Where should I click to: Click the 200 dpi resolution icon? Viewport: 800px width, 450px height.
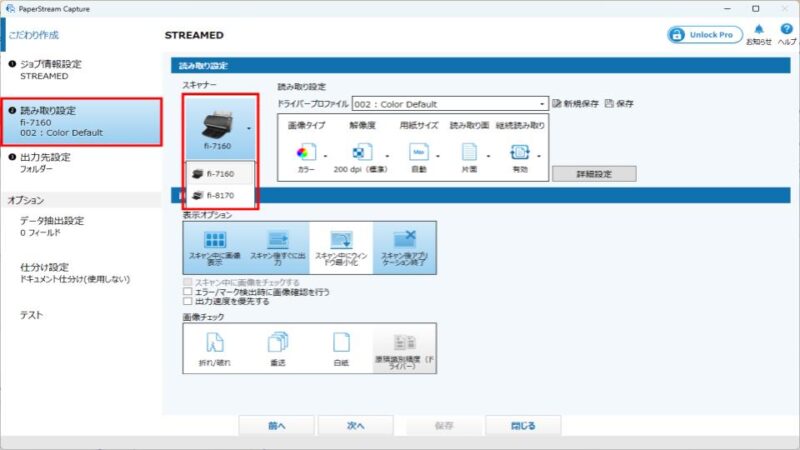click(x=362, y=152)
